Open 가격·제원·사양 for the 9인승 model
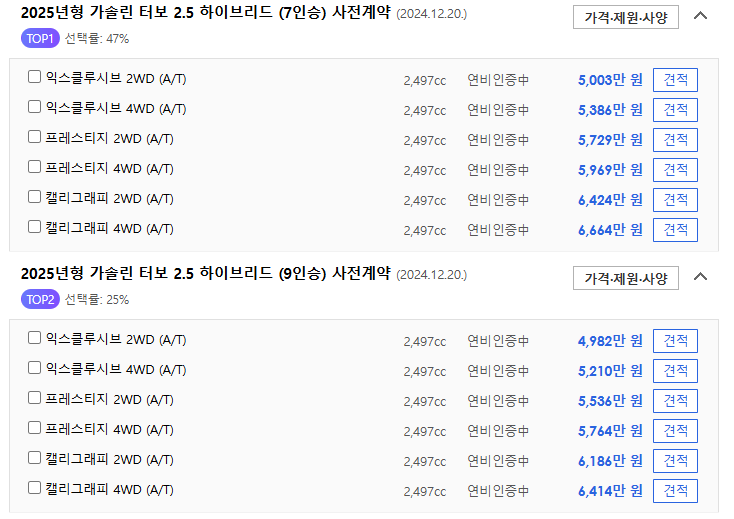734x519 pixels. 626,278
